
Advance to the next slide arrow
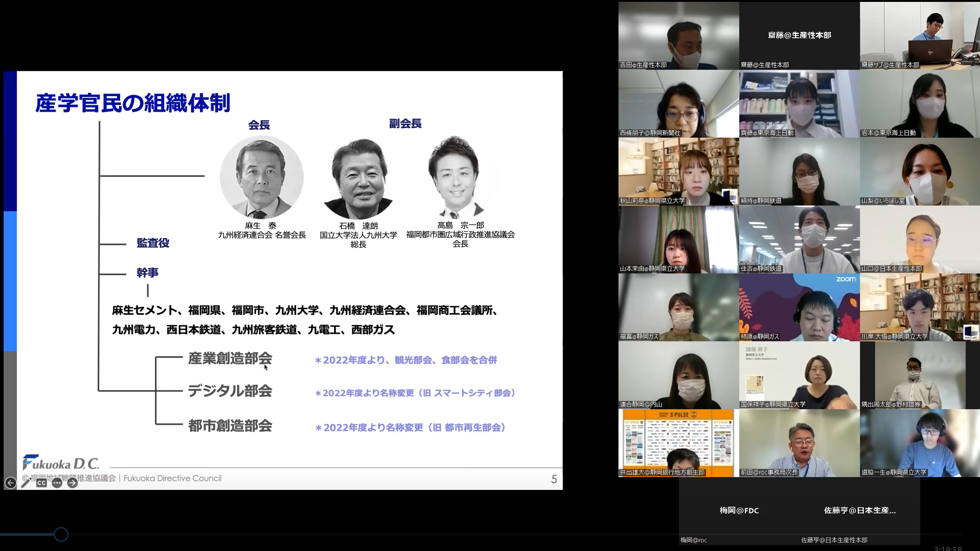73,483
